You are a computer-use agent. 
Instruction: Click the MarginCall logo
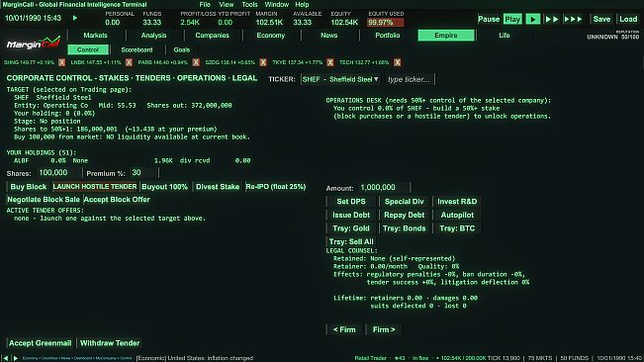(x=34, y=44)
